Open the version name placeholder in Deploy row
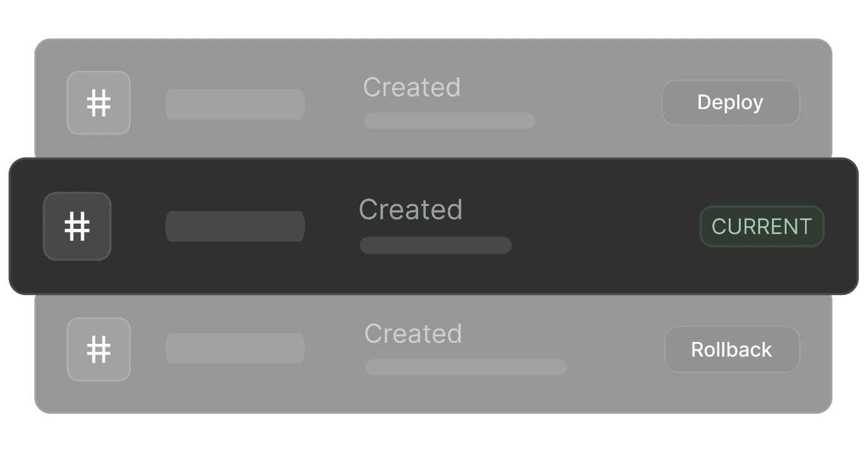 234,104
